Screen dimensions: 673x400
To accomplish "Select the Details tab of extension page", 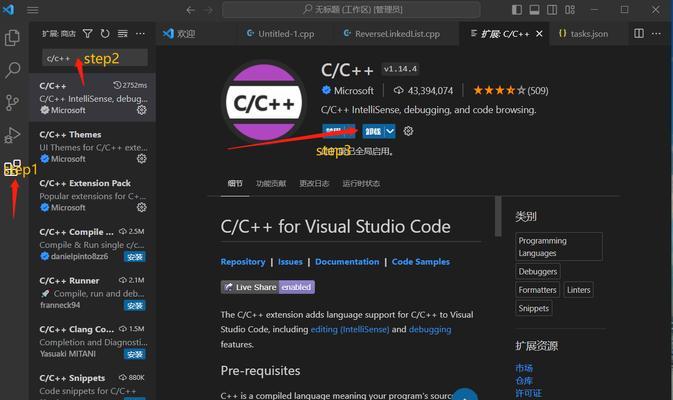I will point(235,184).
